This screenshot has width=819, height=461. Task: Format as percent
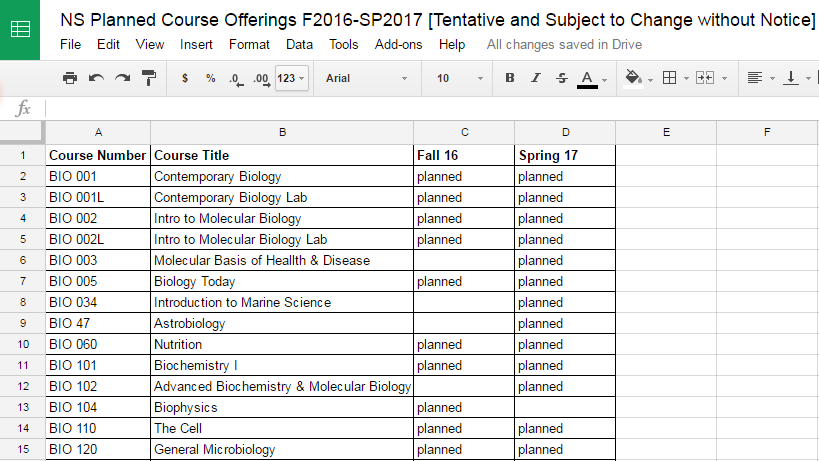click(210, 78)
